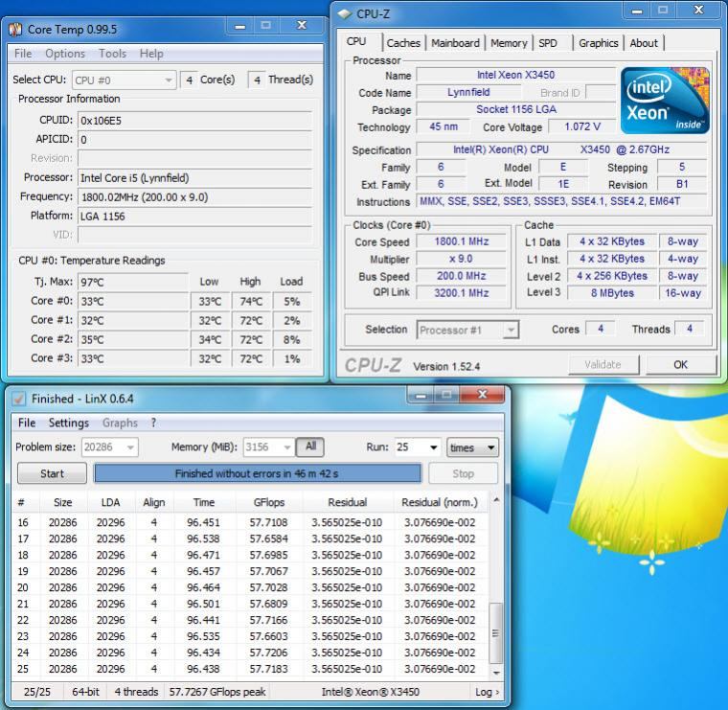This screenshot has height=710, width=728.
Task: Open Graphs menu in LinX
Action: pos(121,423)
